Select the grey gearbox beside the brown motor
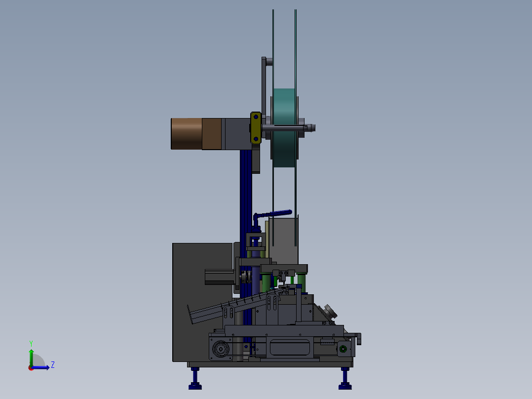 [237, 134]
